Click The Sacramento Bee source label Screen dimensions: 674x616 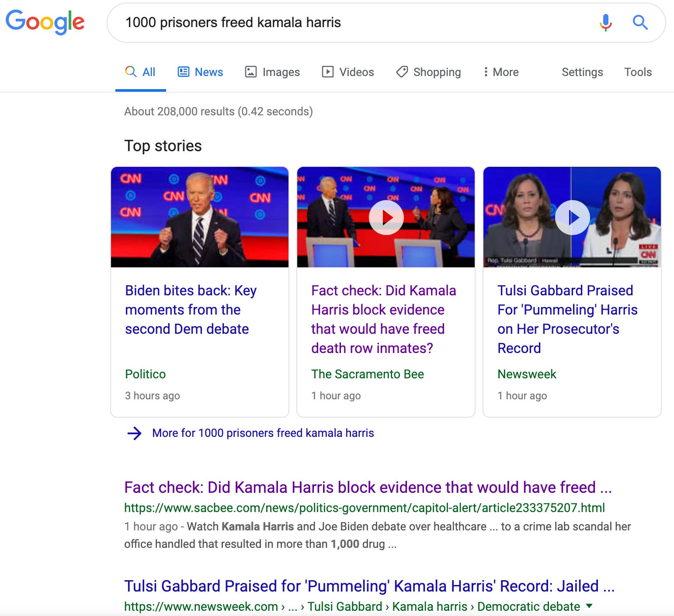pyautogui.click(x=368, y=374)
